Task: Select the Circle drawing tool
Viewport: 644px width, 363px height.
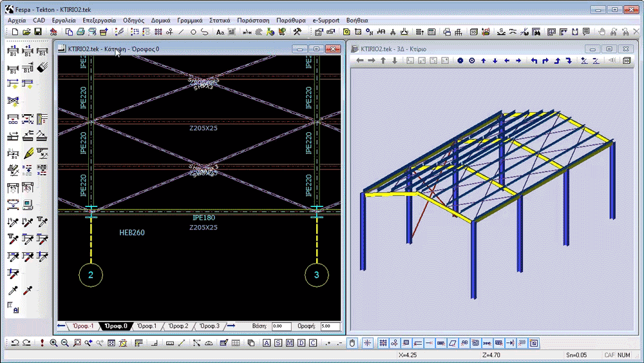Action: point(193,32)
